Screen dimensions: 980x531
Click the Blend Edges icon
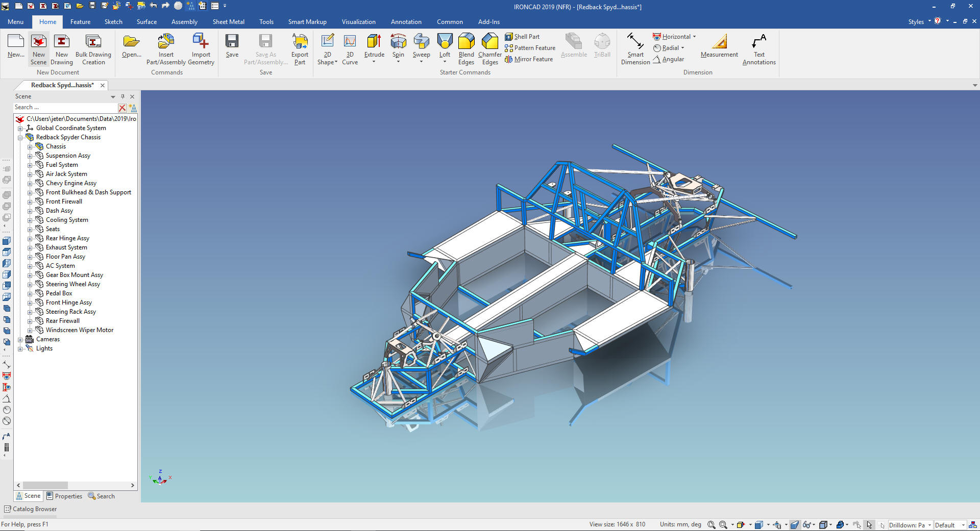click(466, 42)
